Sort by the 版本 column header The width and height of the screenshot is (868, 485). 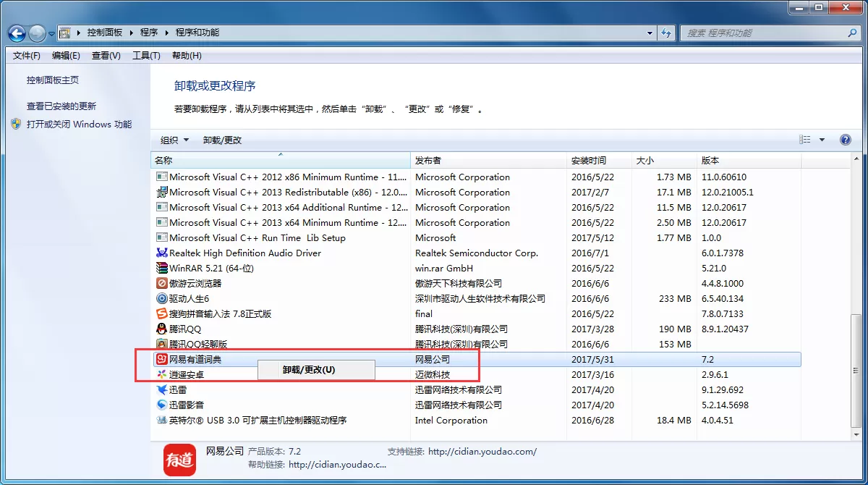tap(749, 161)
